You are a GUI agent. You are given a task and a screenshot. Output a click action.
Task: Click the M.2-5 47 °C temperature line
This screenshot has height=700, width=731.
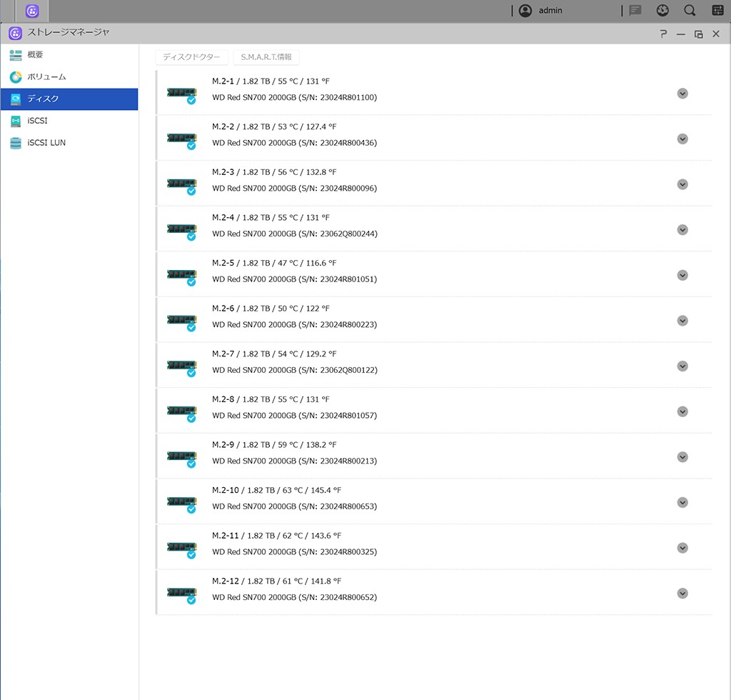[x=274, y=263]
